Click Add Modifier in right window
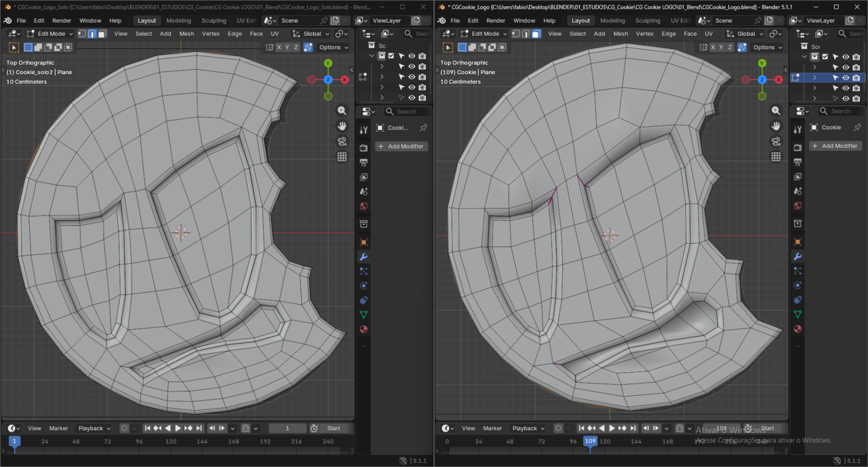868x467 pixels. pyautogui.click(x=835, y=146)
